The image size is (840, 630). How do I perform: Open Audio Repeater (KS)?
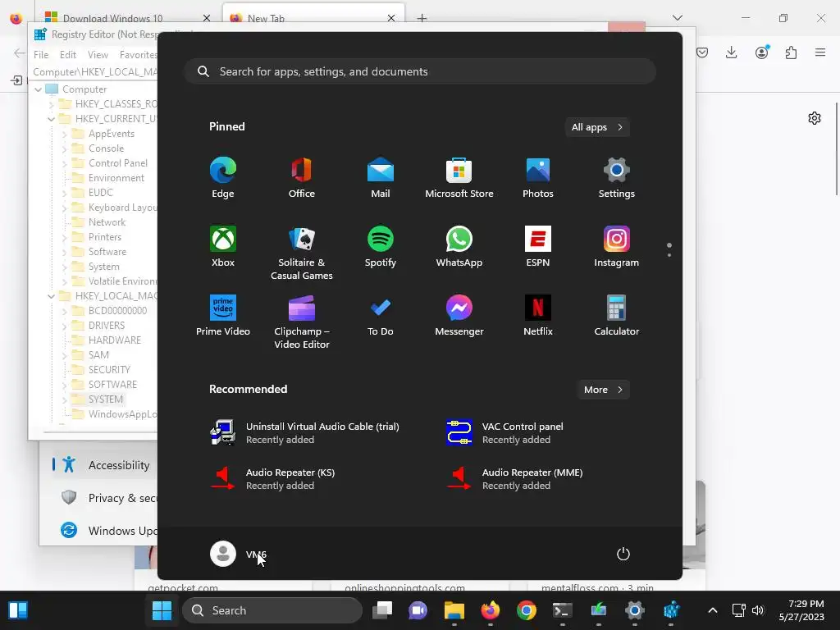coord(273,478)
